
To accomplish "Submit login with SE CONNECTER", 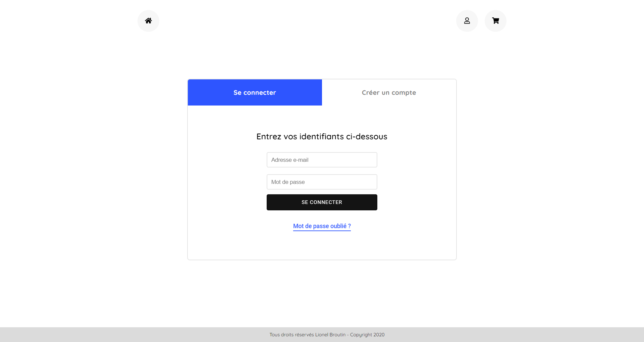I will click(322, 202).
